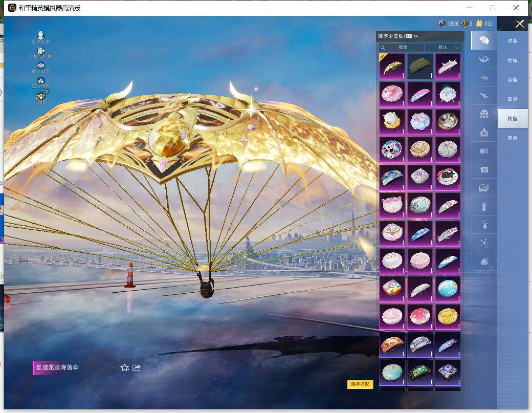
Task: Switch to the 时装 tab
Action: point(512,41)
